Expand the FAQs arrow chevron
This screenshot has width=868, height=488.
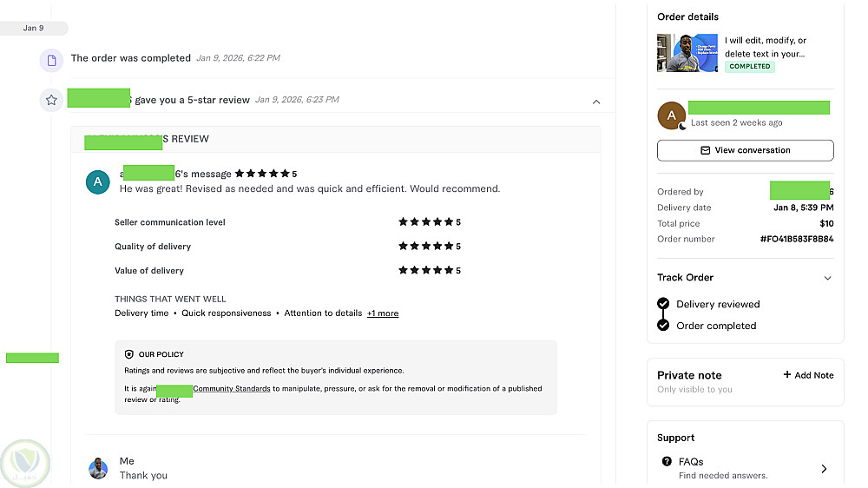[x=824, y=469]
